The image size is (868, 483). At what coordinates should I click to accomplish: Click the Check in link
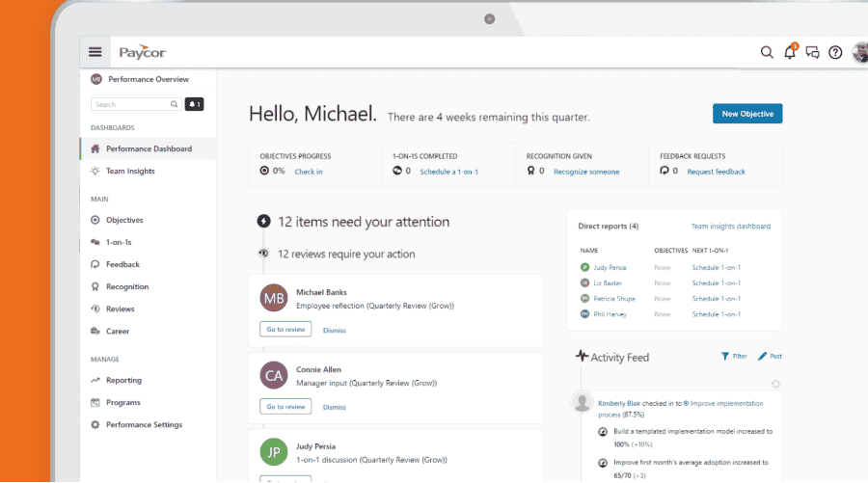pos(309,172)
